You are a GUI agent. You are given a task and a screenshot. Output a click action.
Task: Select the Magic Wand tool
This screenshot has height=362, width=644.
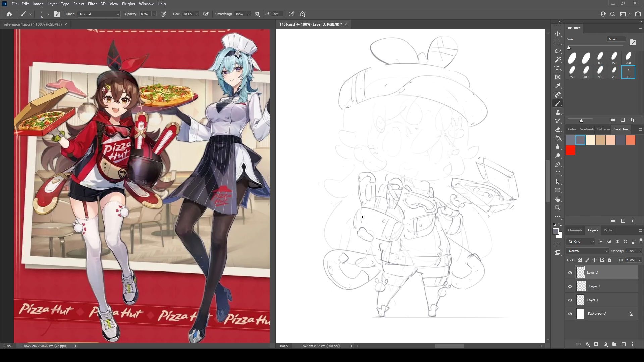558,60
